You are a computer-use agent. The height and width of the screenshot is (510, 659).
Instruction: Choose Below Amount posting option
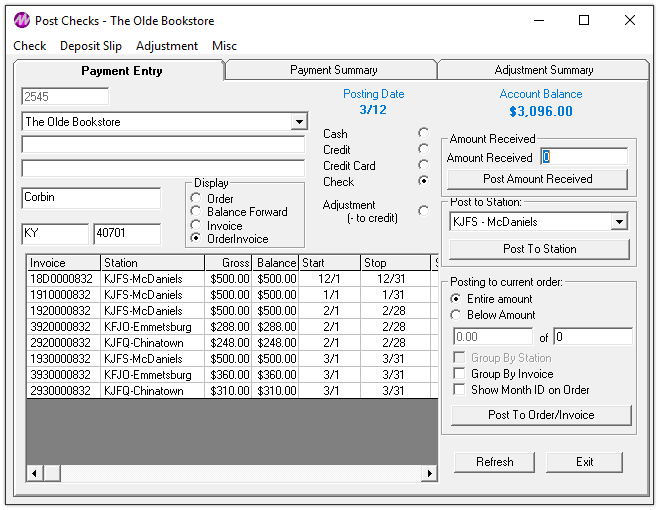(457, 315)
